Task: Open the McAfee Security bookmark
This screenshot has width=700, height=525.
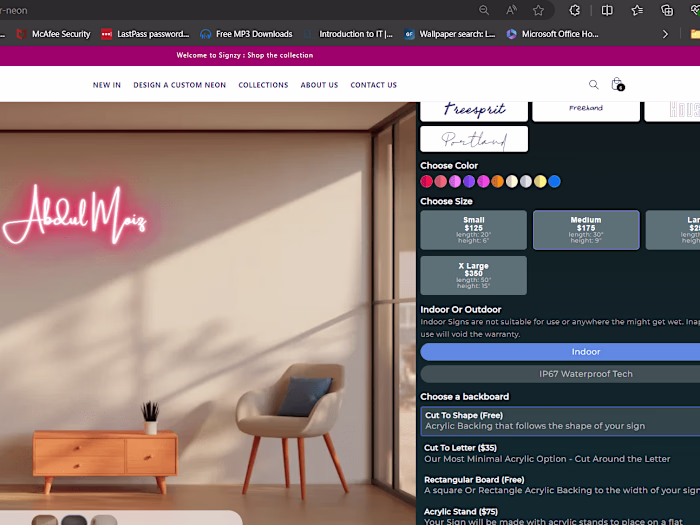Action: (54, 34)
